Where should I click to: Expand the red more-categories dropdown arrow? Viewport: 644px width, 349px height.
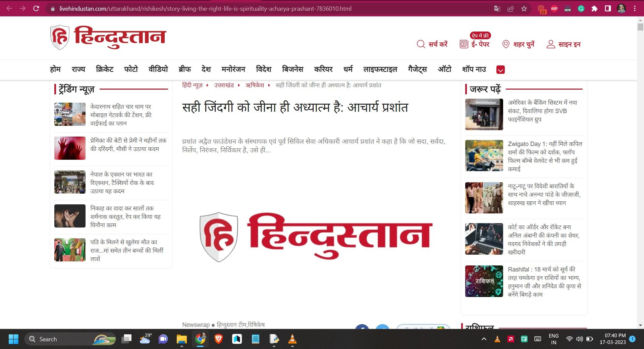(x=500, y=70)
